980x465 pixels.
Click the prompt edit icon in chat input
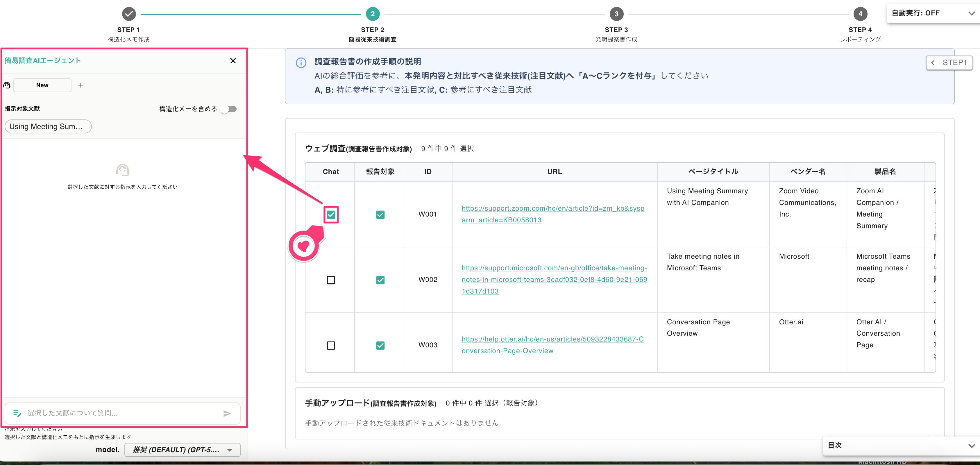click(17, 413)
